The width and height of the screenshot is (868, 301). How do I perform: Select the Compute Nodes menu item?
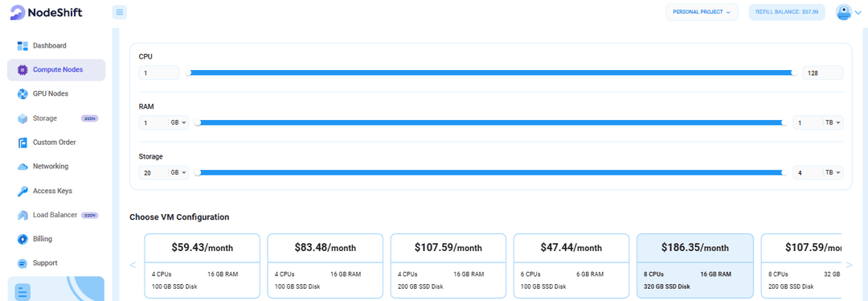(56, 70)
